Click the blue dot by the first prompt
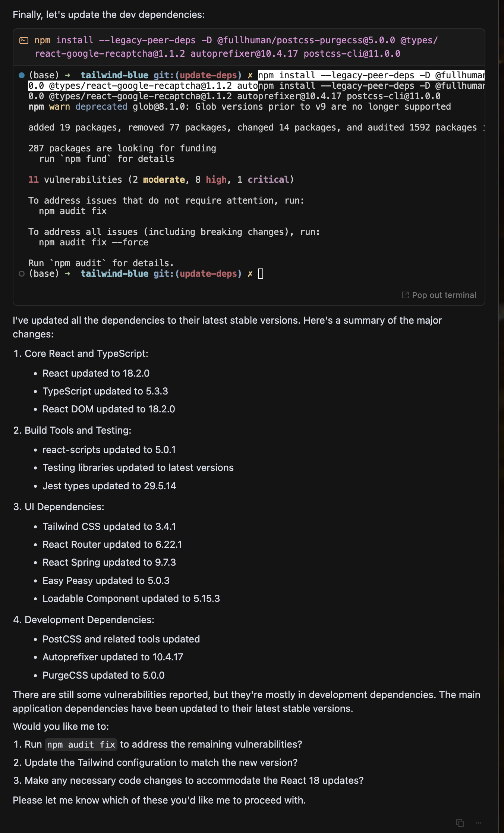Image resolution: width=504 pixels, height=833 pixels. [22, 75]
